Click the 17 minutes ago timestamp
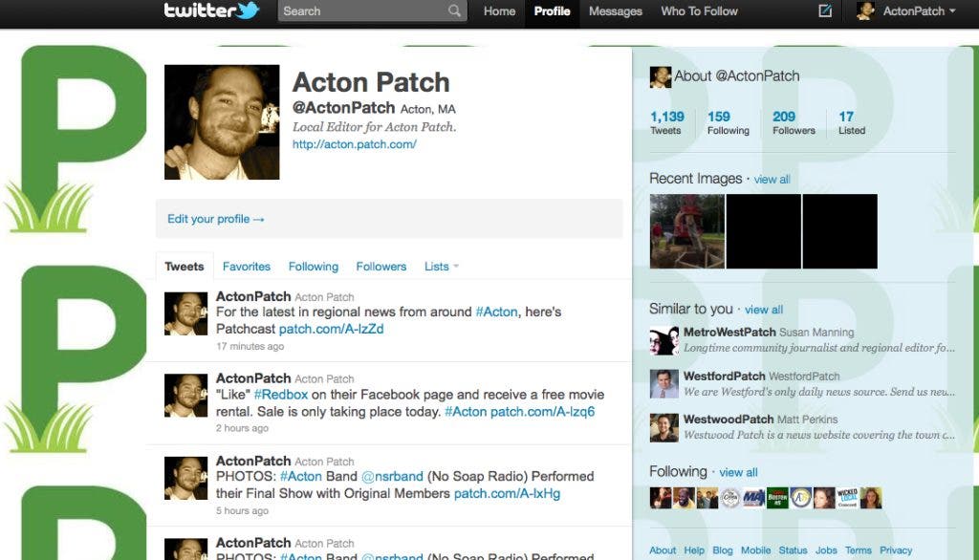 tap(250, 347)
